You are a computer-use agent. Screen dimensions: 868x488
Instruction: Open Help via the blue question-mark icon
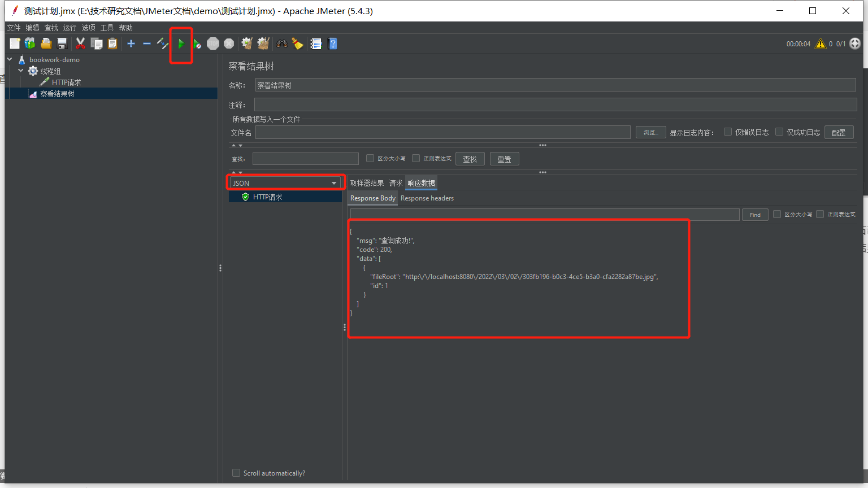coord(332,43)
